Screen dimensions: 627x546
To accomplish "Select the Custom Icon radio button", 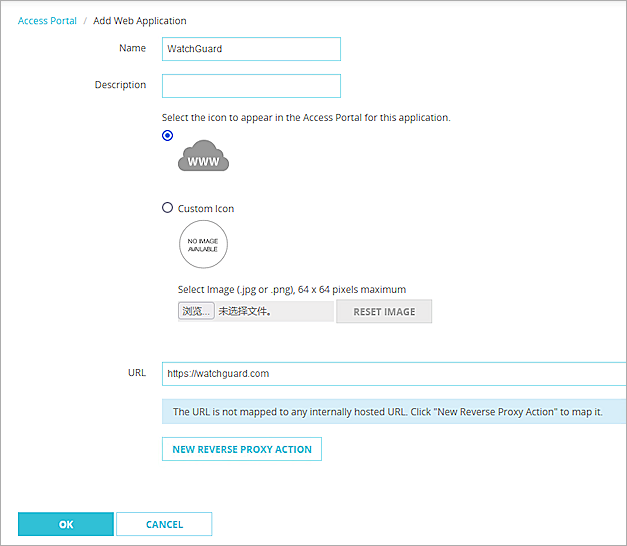I will 168,208.
